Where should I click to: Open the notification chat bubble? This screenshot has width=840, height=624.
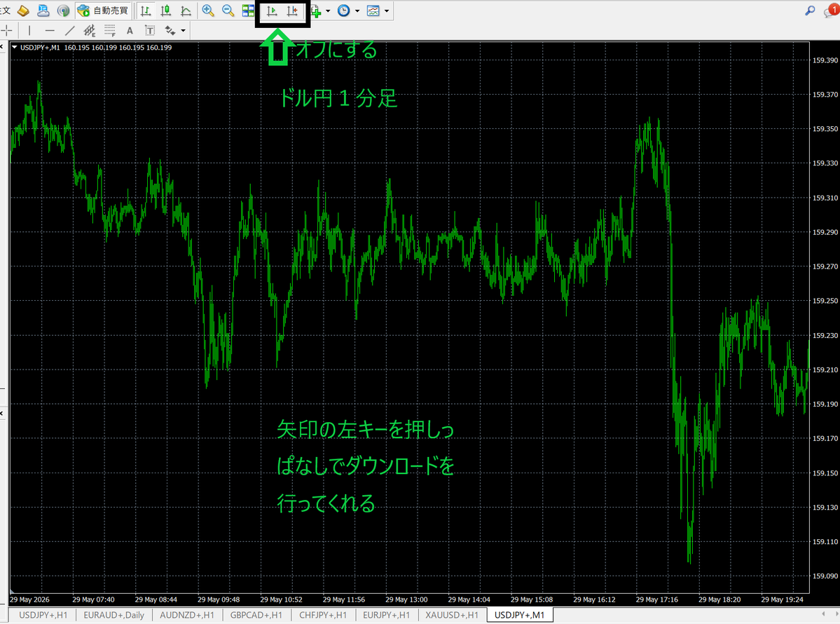[832, 11]
